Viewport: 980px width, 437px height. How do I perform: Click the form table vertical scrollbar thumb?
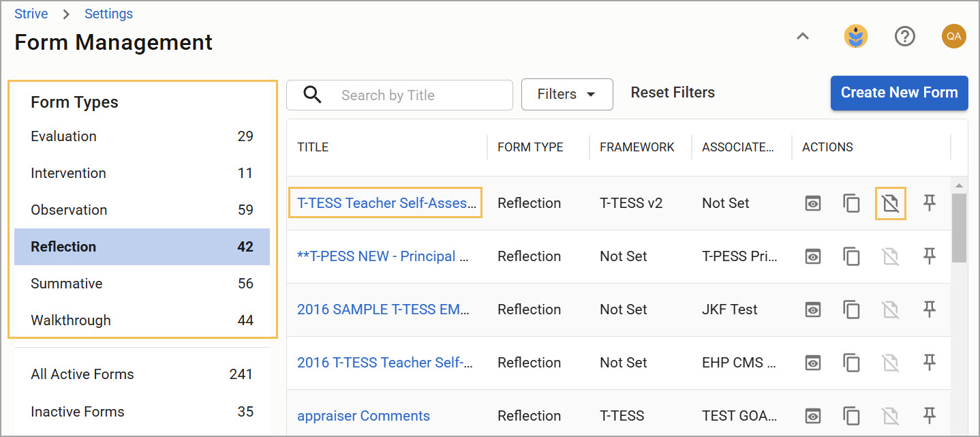click(959, 228)
